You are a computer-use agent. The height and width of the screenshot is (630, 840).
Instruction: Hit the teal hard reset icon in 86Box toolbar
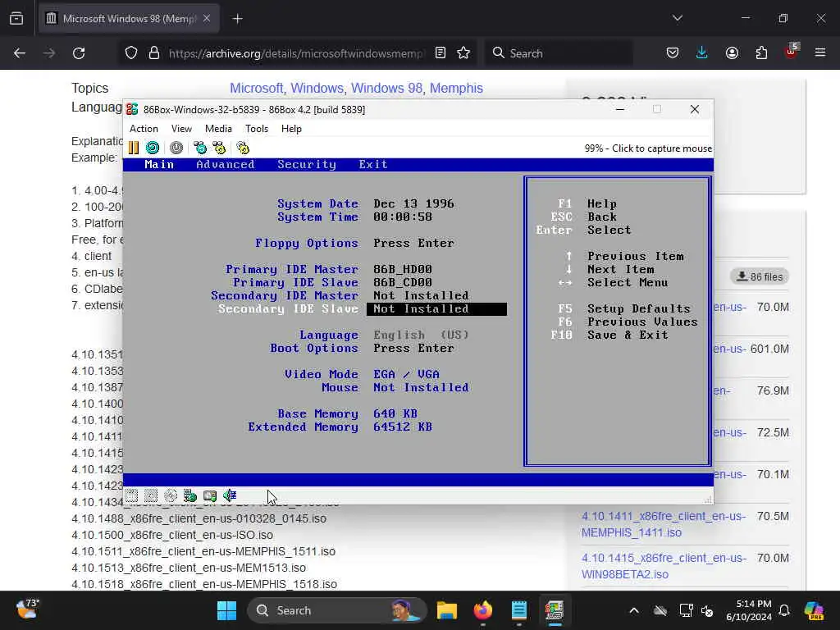pyautogui.click(x=153, y=148)
